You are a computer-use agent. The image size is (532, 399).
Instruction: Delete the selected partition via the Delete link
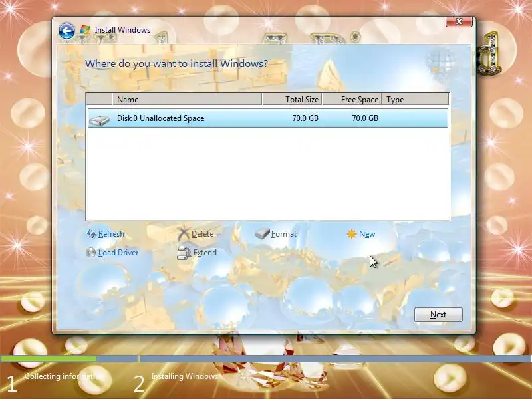pos(203,234)
